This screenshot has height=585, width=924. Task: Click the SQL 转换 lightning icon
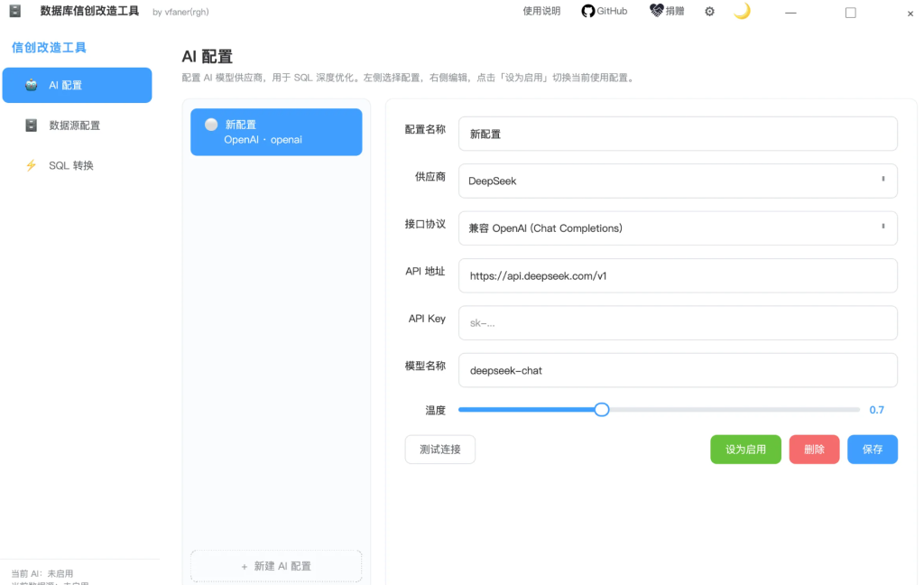pyautogui.click(x=32, y=165)
